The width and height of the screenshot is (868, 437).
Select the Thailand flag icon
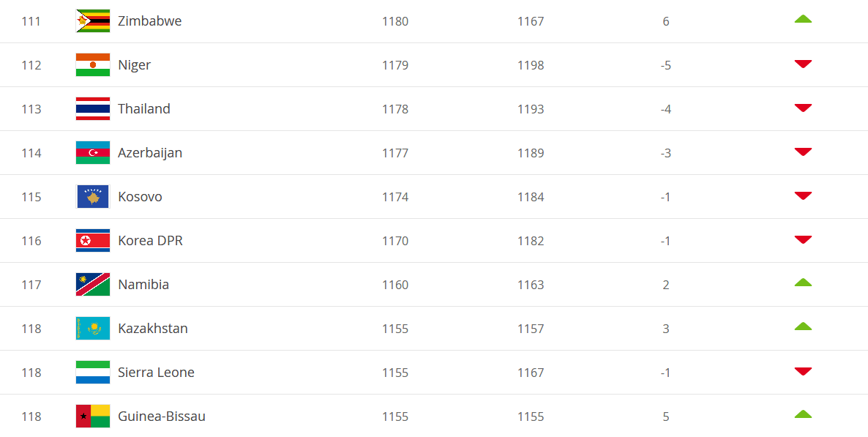point(93,109)
